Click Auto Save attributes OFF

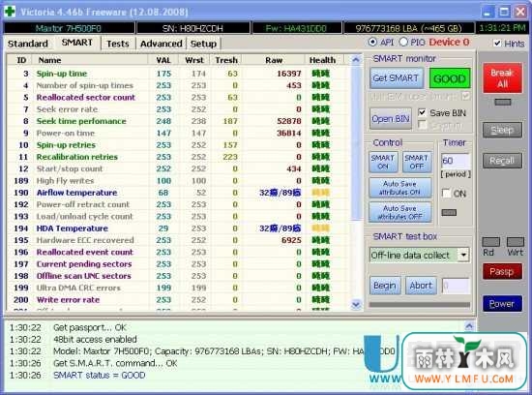400,212
